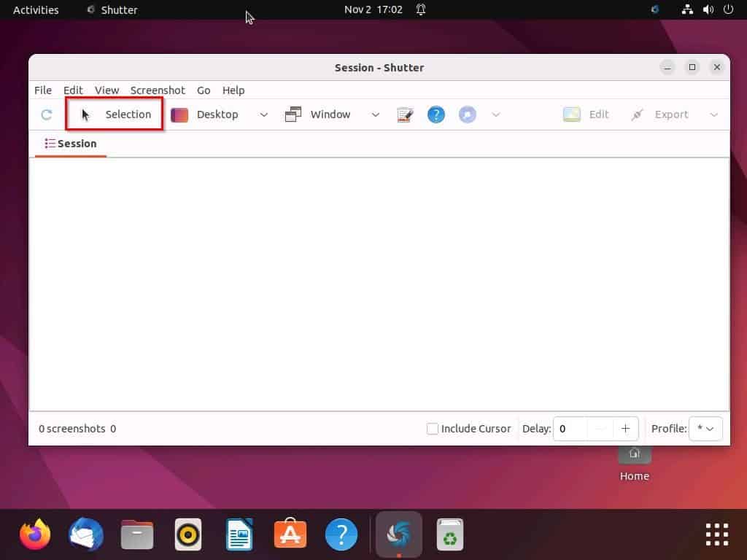Open LibreOffice Writer from the dock
Image resolution: width=747 pixels, height=560 pixels.
click(239, 534)
